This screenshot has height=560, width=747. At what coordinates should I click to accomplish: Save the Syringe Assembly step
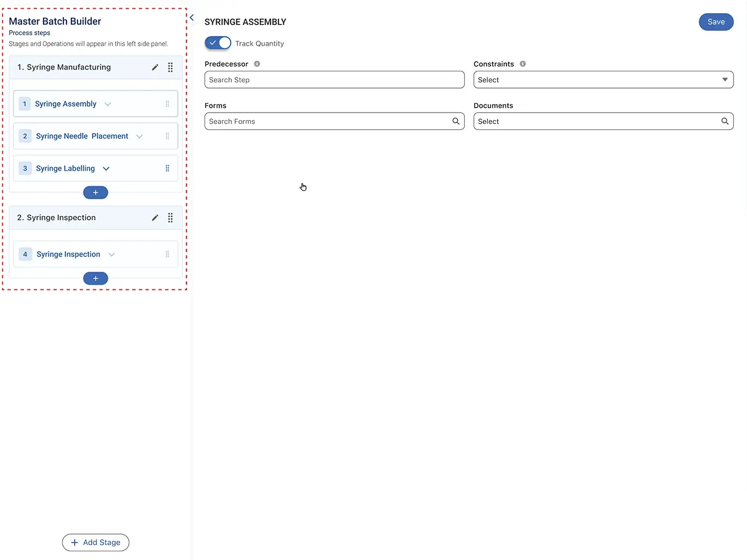click(716, 22)
